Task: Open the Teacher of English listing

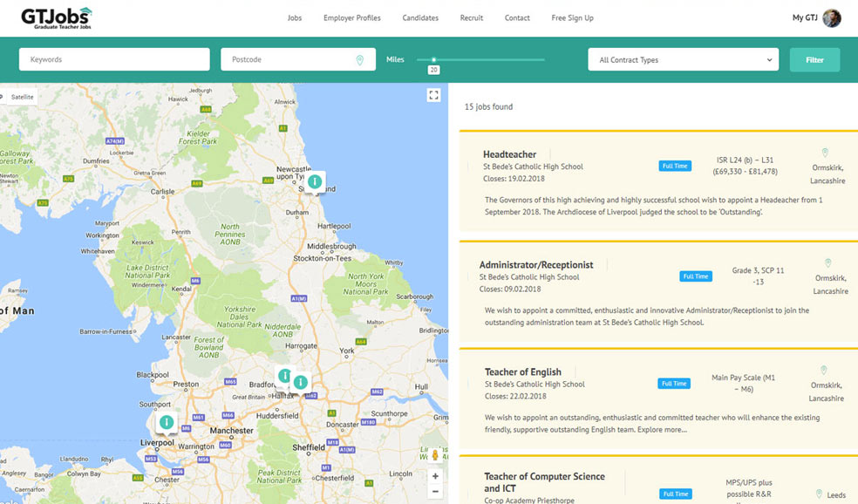Action: point(523,372)
